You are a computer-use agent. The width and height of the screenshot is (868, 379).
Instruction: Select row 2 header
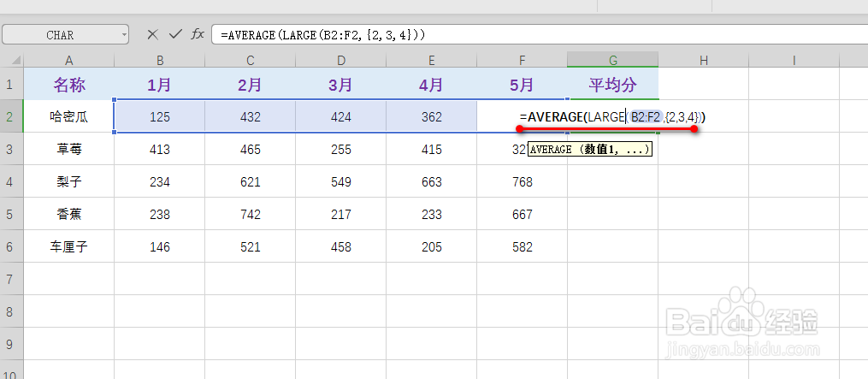tap(12, 116)
